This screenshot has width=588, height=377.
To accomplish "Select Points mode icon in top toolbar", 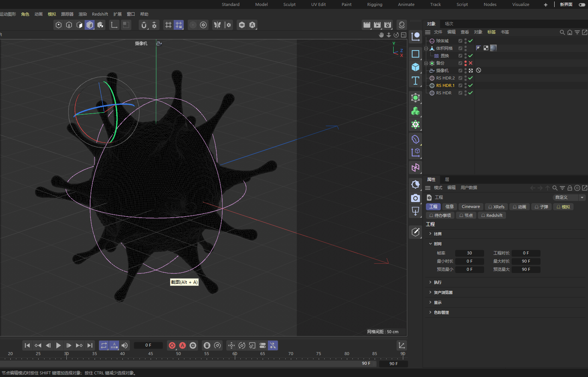I will pyautogui.click(x=59, y=25).
